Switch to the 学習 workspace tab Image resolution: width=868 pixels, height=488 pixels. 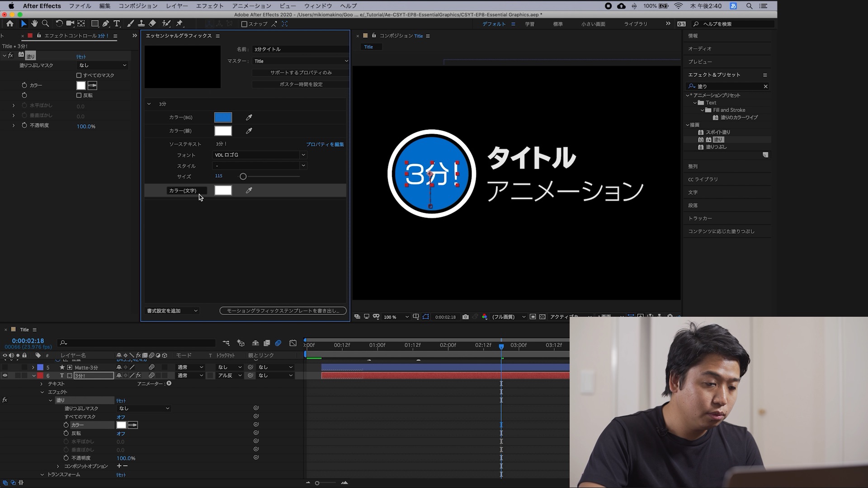pos(529,24)
